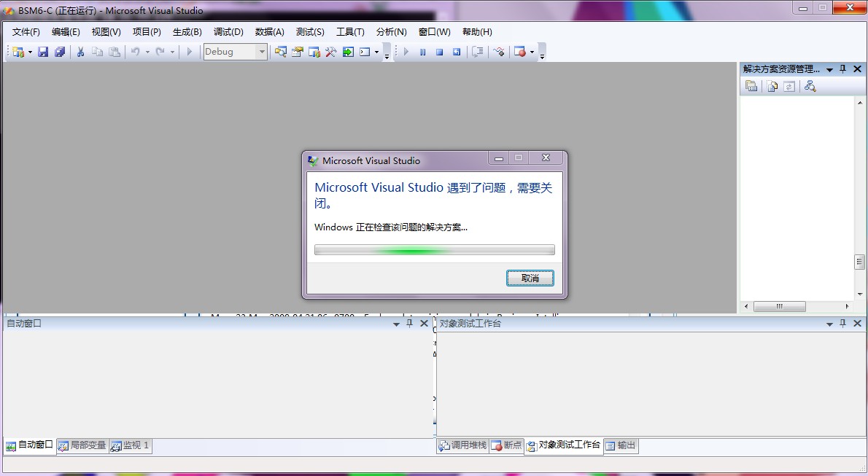Switch to the 监视 1 tab
The height and width of the screenshot is (476, 868).
tap(130, 445)
